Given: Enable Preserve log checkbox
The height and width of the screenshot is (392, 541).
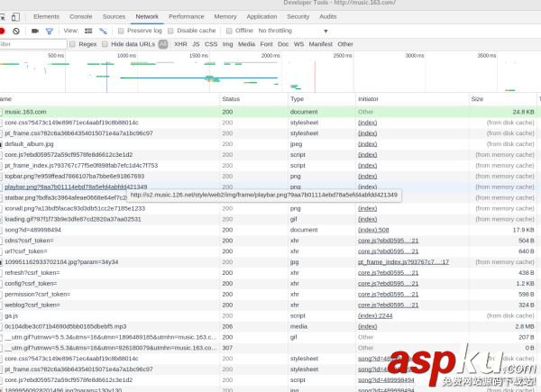Looking at the screenshot, I should pyautogui.click(x=121, y=31).
